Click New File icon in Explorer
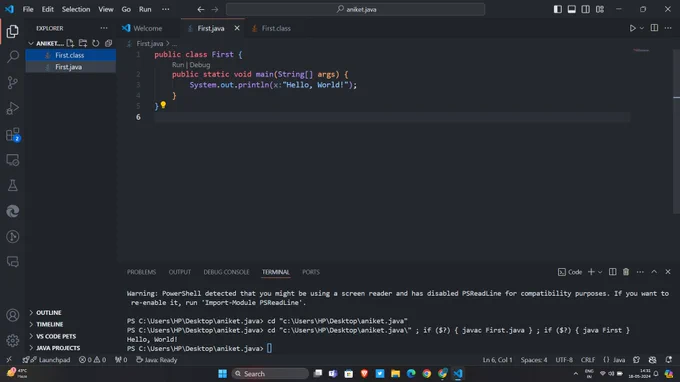Viewport: 680px width, 382px height. pos(70,43)
